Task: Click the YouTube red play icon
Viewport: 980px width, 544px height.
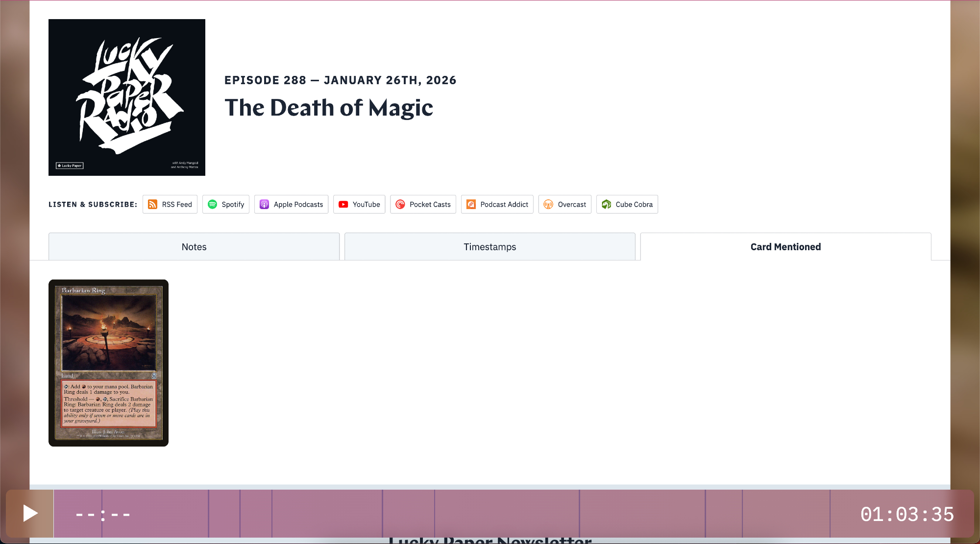Action: click(343, 204)
